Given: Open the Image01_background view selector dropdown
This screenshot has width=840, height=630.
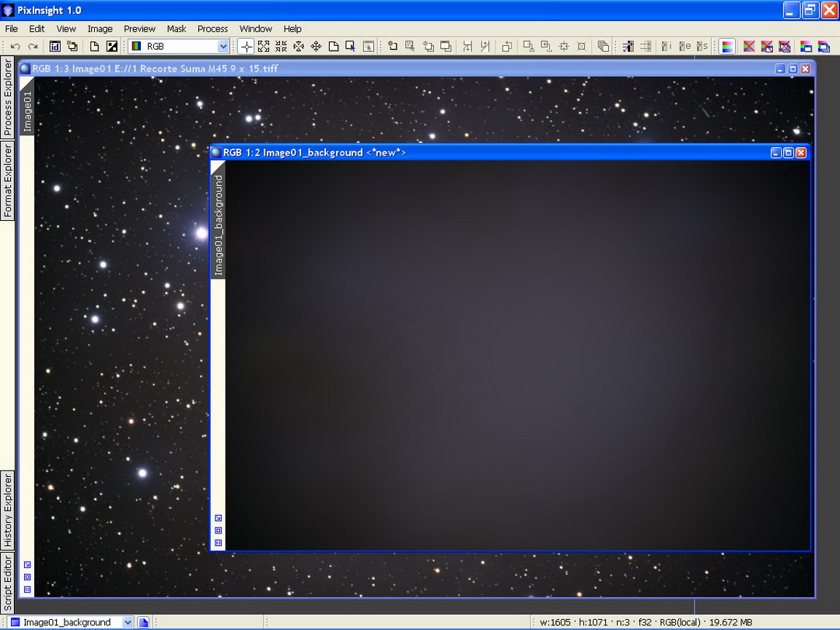Looking at the screenshot, I should pyautogui.click(x=72, y=622).
